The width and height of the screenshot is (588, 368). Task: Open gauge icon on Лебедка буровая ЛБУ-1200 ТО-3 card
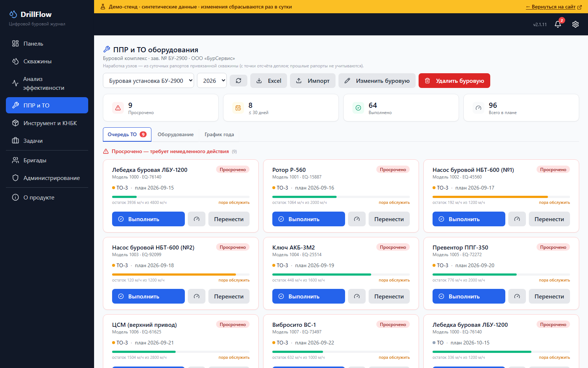point(197,219)
